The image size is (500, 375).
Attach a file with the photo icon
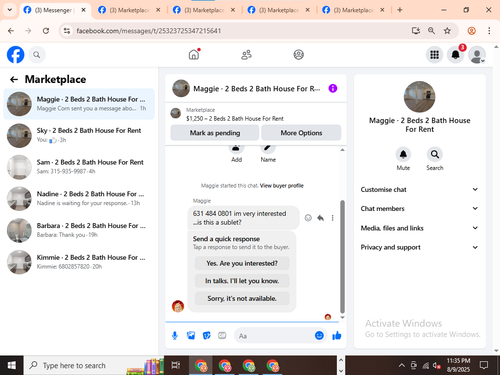coord(191,336)
